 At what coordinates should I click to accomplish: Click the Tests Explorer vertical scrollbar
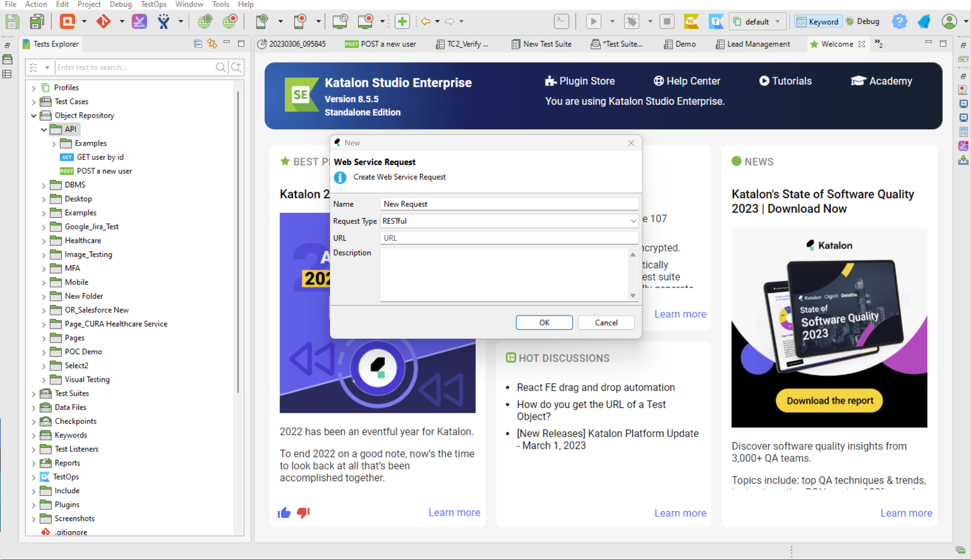238,242
